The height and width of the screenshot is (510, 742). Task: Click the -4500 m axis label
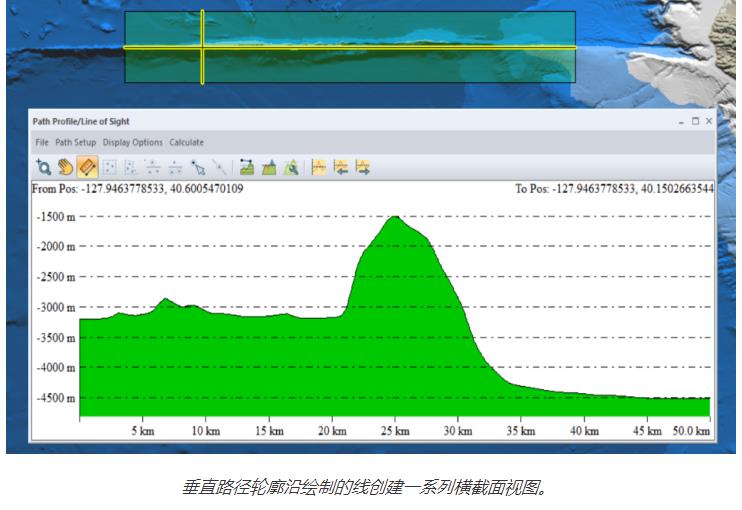tap(56, 398)
